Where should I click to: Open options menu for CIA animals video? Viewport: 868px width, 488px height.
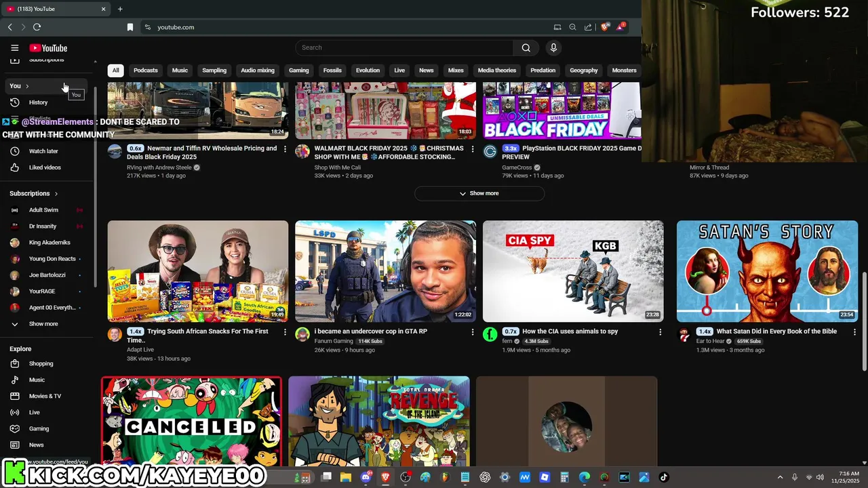pyautogui.click(x=660, y=332)
